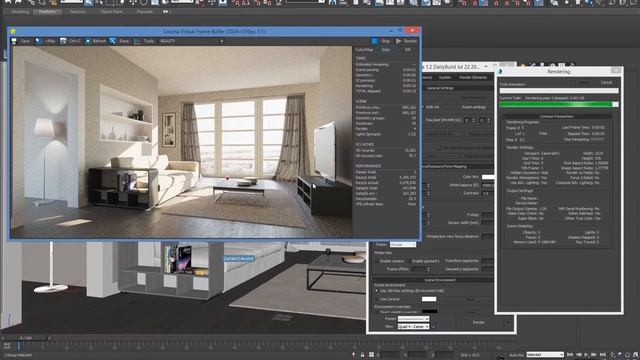
Task: Click the selection lock toggle icon in status bar
Action: pyautogui.click(x=362, y=355)
